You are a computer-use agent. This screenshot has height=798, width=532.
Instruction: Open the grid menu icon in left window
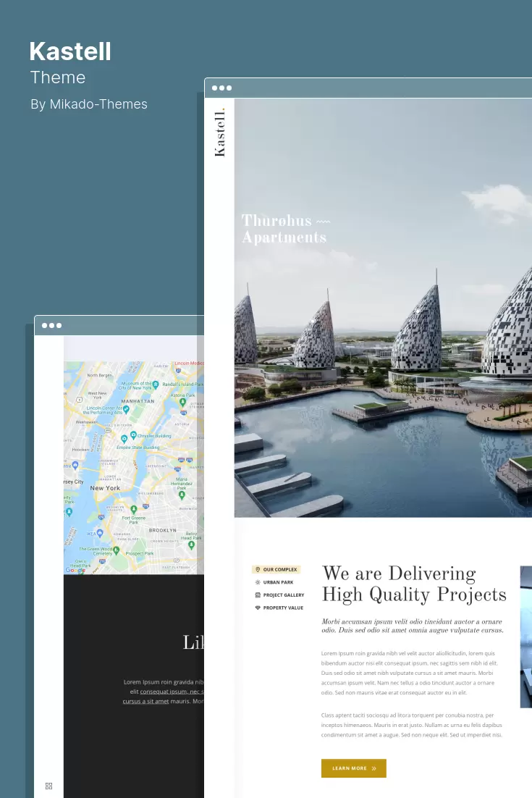(48, 786)
